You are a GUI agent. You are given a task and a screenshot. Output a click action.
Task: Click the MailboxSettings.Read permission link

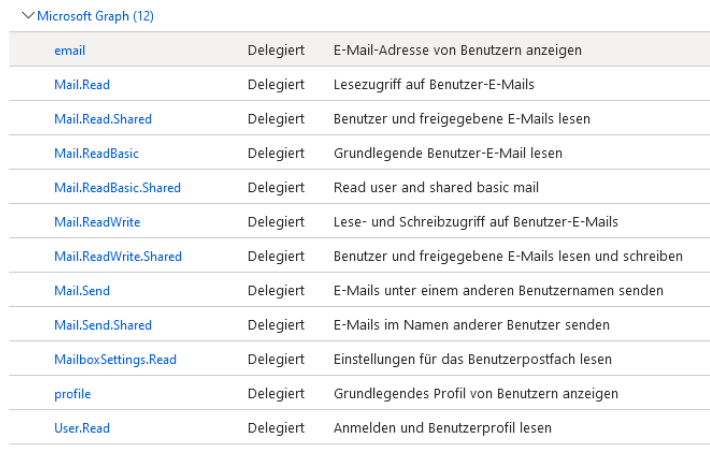tap(115, 359)
